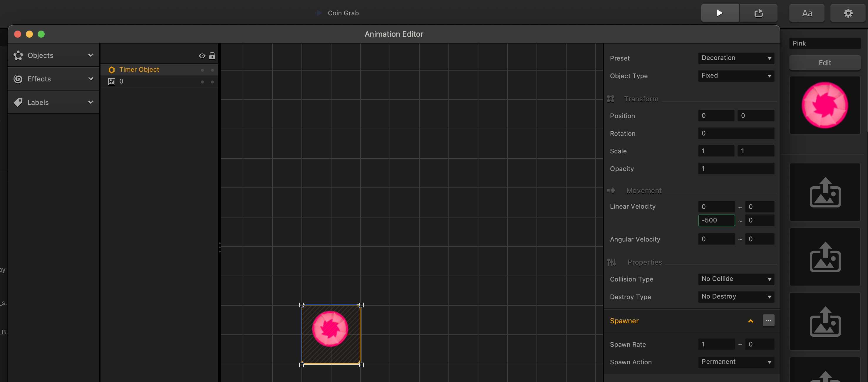Viewport: 868px width, 382px height.
Task: Click the Properties sliders icon
Action: (x=611, y=262)
